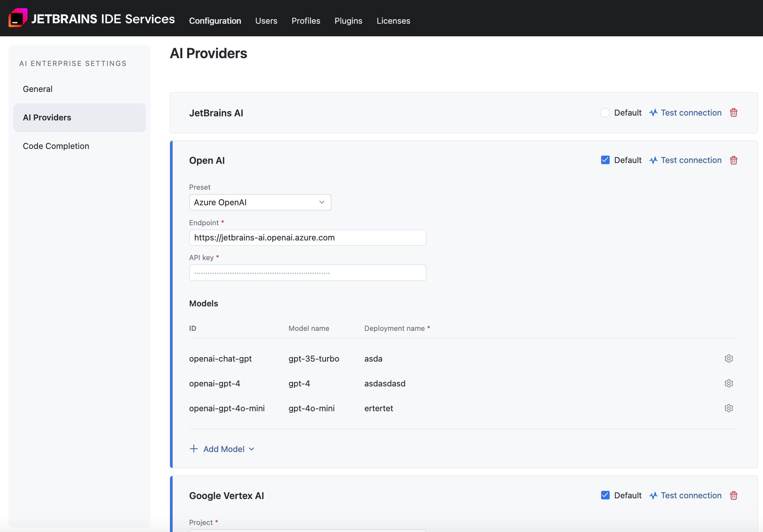Click the plus icon next to Add Model
763x532 pixels.
coord(194,449)
